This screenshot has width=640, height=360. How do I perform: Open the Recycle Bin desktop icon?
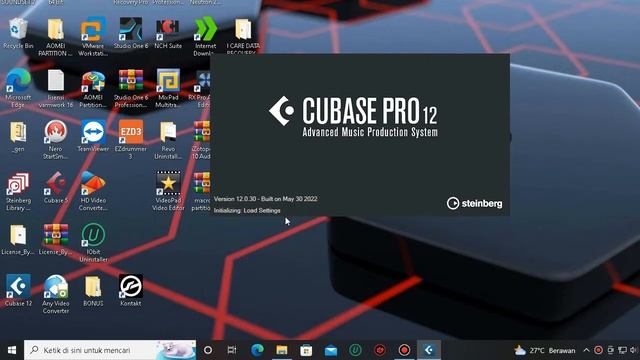18,33
